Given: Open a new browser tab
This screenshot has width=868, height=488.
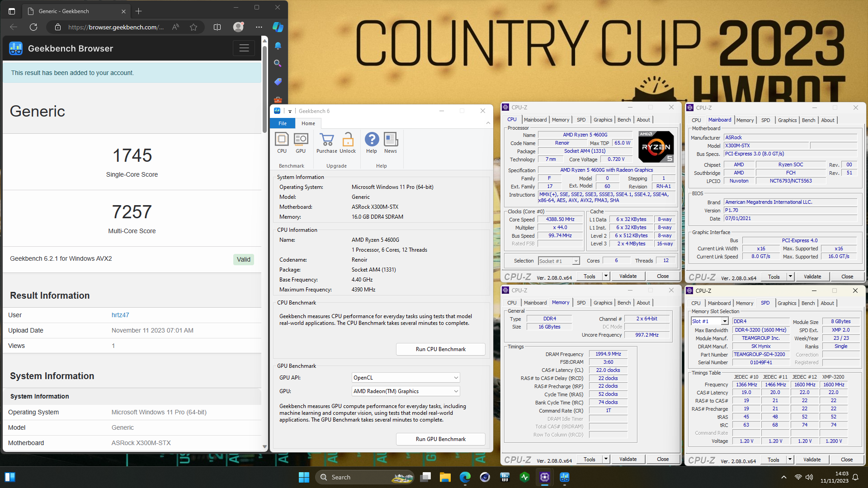Looking at the screenshot, I should tap(139, 11).
